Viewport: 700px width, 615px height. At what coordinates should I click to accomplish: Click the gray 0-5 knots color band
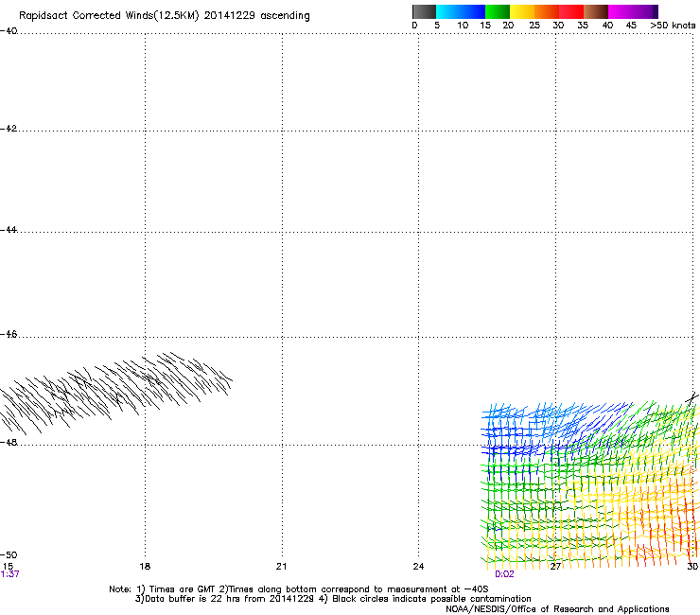[x=424, y=11]
